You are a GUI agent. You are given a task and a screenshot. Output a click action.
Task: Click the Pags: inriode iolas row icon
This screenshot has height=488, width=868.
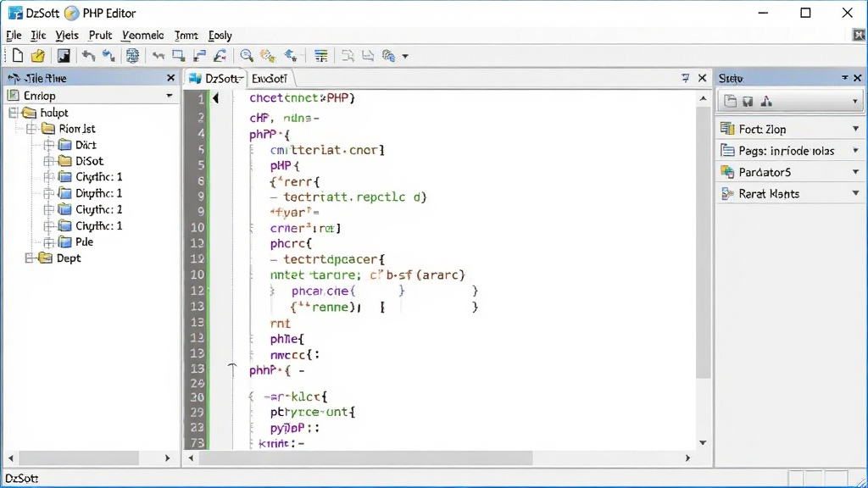(726, 151)
